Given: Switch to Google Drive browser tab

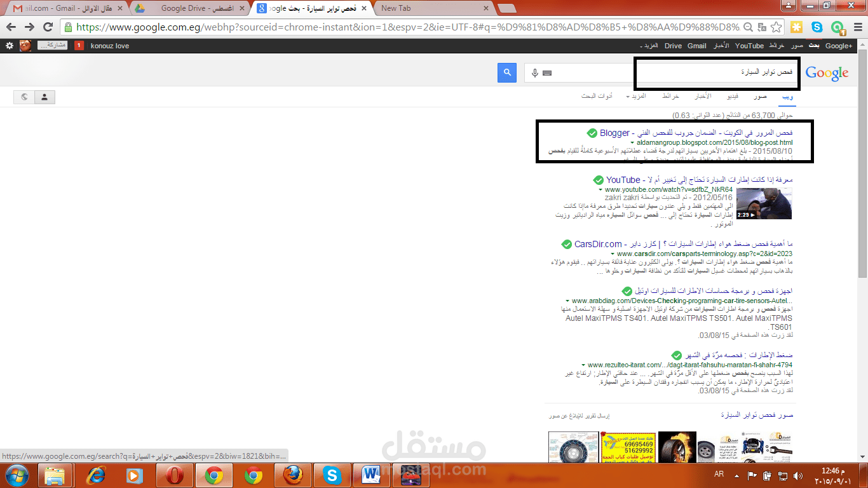Looking at the screenshot, I should point(189,8).
